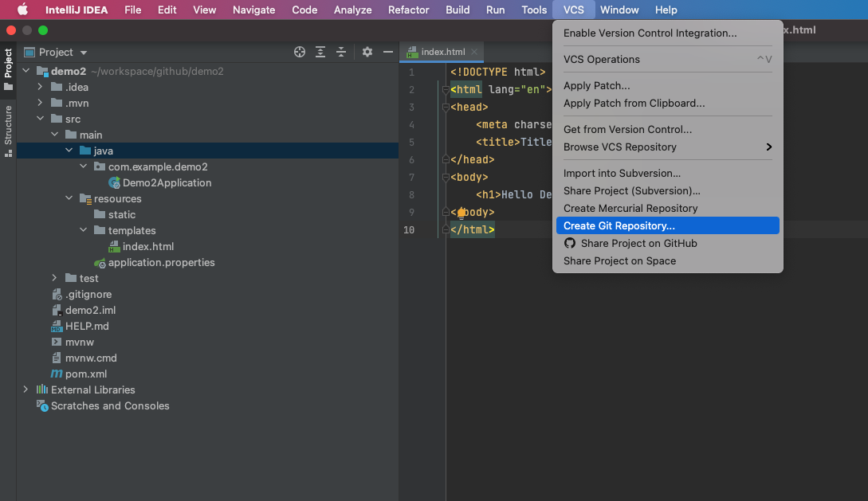
Task: Fold the html tag on line 2
Action: tap(446, 89)
